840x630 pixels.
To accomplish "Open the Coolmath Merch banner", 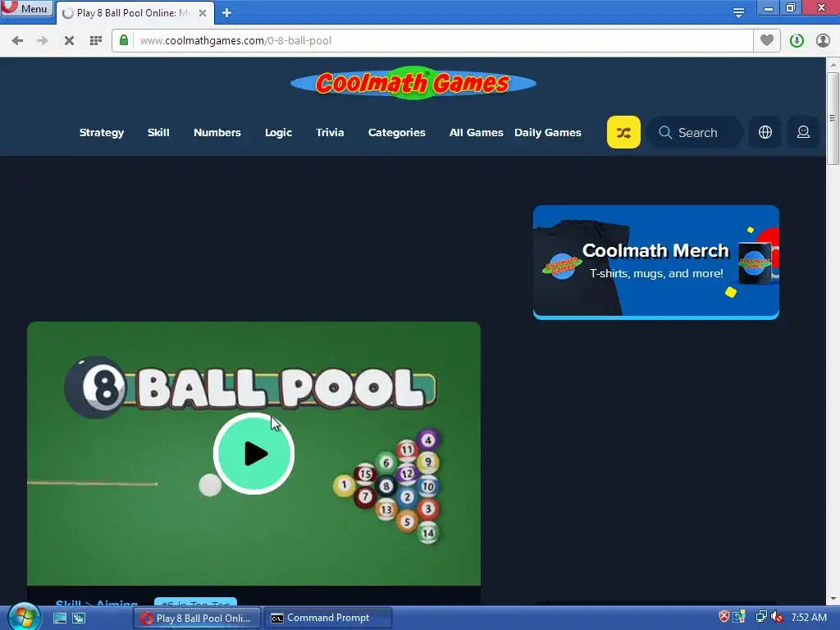I will pyautogui.click(x=655, y=262).
